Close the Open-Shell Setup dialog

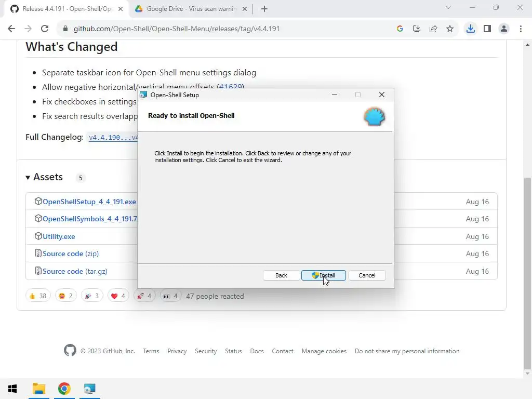coord(382,95)
